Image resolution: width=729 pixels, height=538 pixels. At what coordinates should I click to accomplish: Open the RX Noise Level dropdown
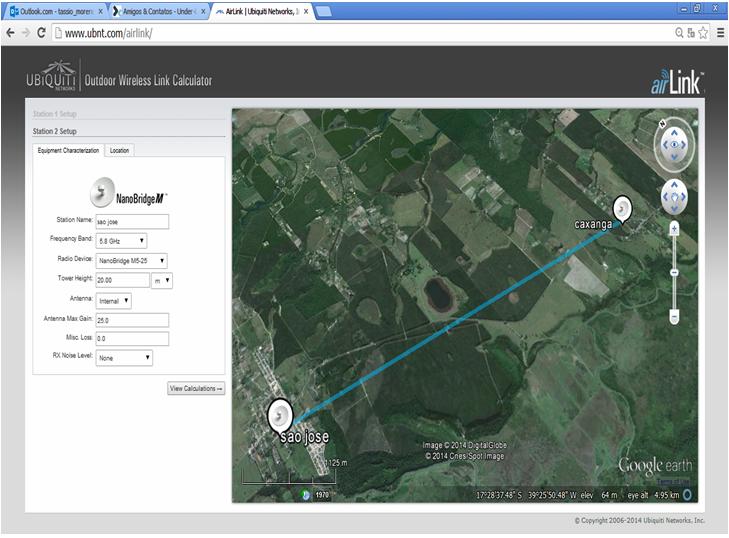[x=124, y=358]
